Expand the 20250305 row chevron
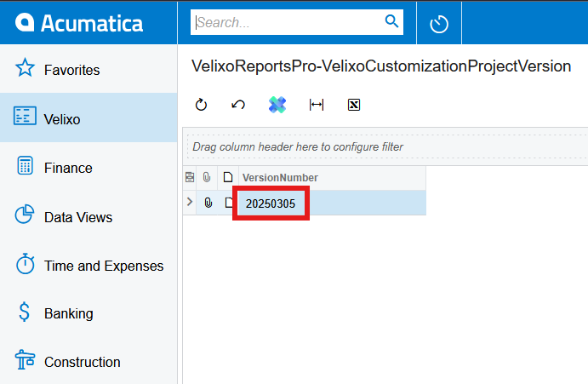The width and height of the screenshot is (588, 384). tap(190, 202)
